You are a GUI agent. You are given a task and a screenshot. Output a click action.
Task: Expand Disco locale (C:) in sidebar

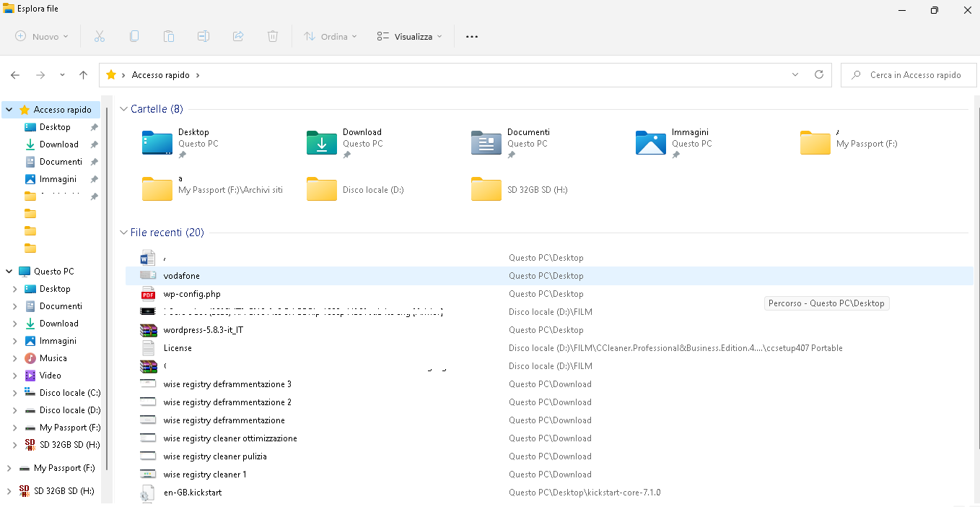[15, 393]
